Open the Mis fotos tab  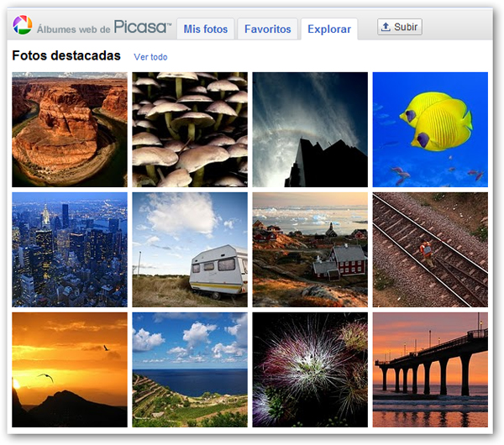(206, 29)
